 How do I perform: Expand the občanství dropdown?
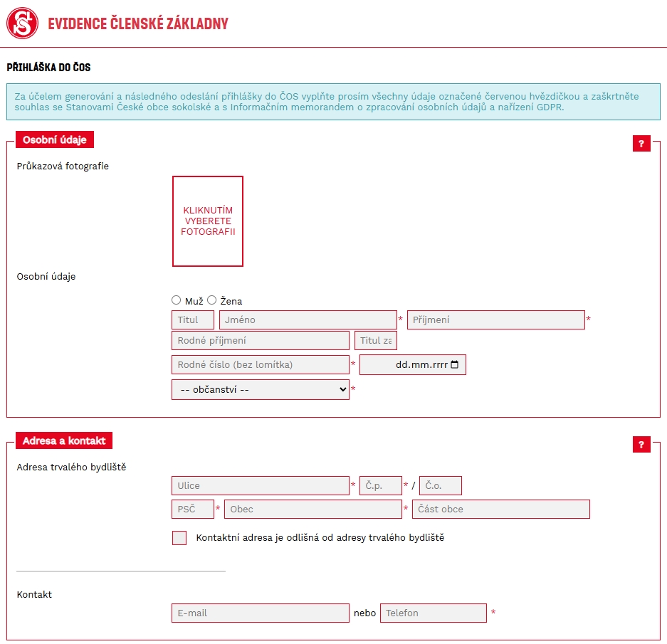pos(260,389)
